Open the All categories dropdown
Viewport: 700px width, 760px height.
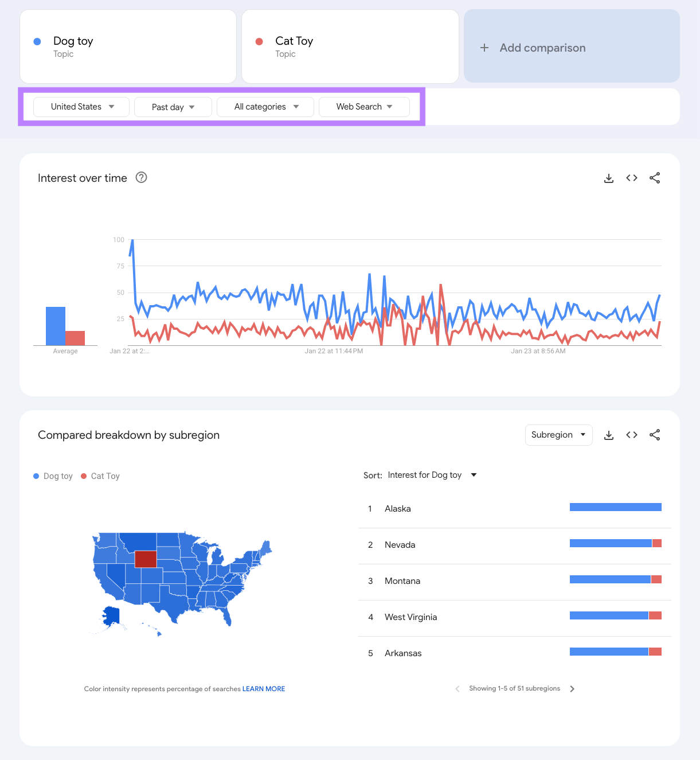pos(265,107)
